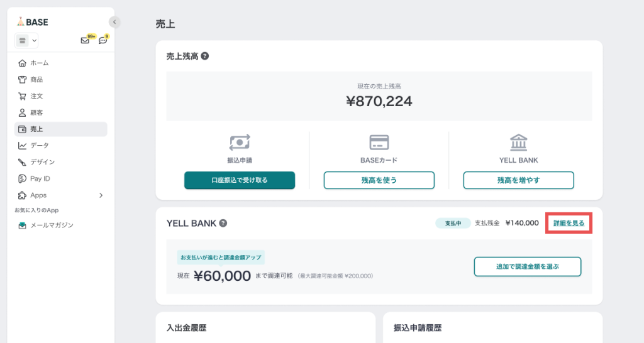Collapse the sidebar with the arrow
This screenshot has width=644, height=343.
(114, 22)
